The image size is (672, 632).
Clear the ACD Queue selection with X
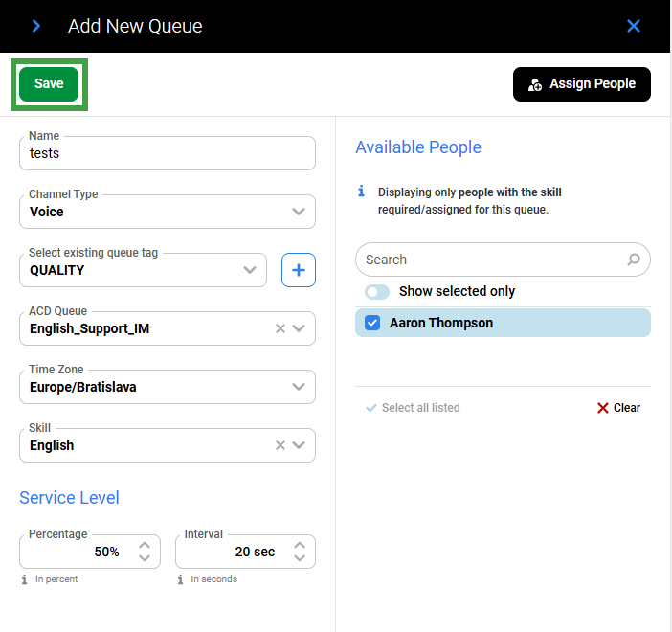point(280,328)
